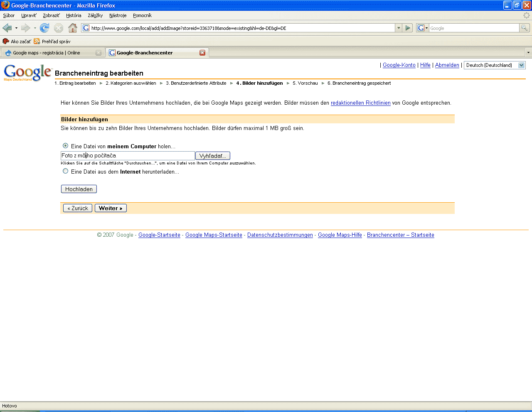This screenshot has width=532, height=412.
Task: Open the História menu
Action: pos(74,15)
